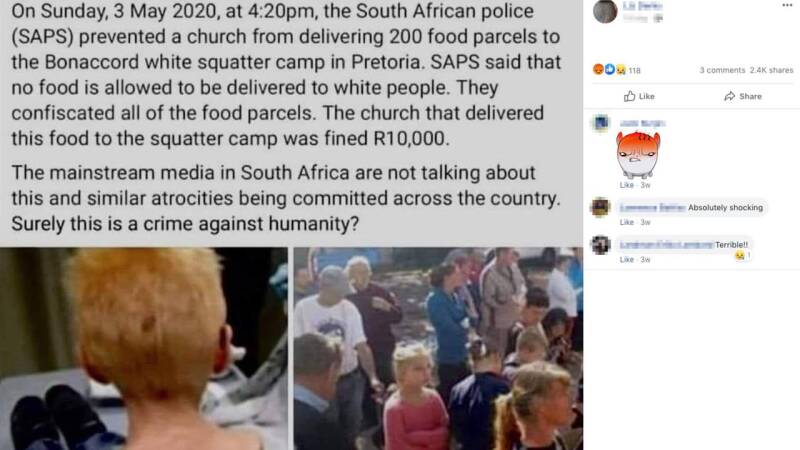Open the photo of the crowd gathering
This screenshot has height=450, width=800.
(x=438, y=348)
